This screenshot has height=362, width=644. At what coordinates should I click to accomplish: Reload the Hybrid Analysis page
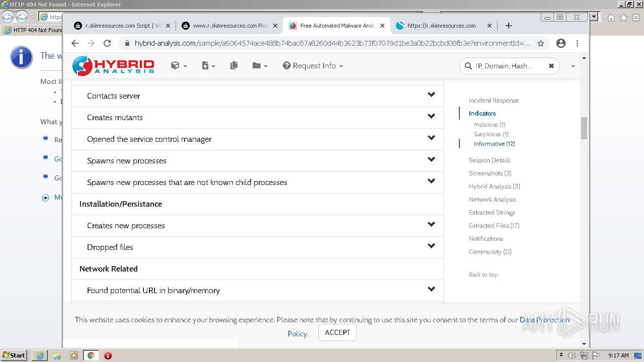pos(107,43)
